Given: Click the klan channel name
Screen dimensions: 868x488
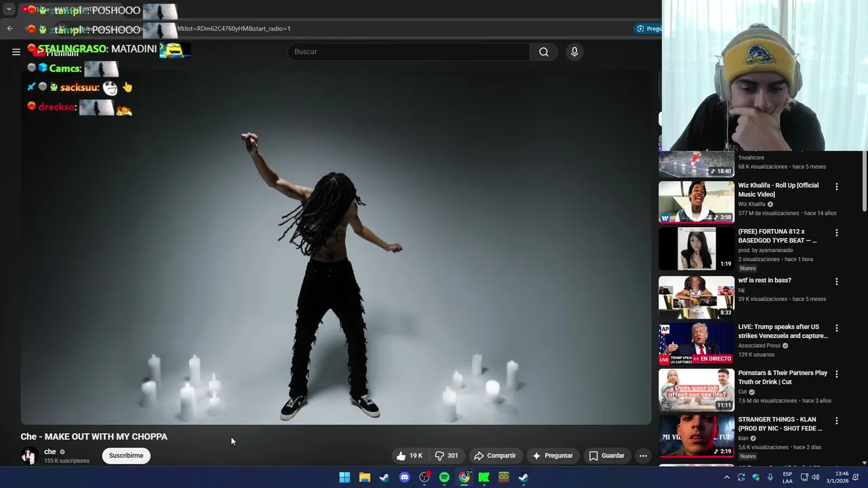Looking at the screenshot, I should [x=743, y=439].
